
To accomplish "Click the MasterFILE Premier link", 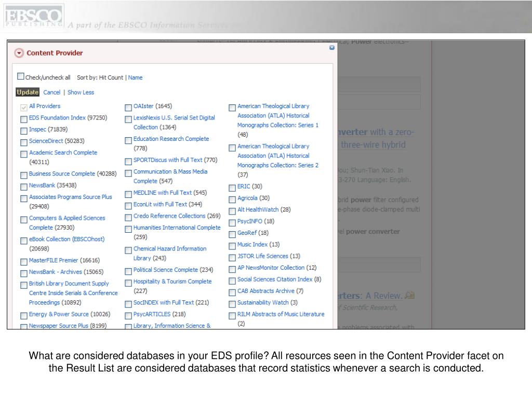I will 54,260.
